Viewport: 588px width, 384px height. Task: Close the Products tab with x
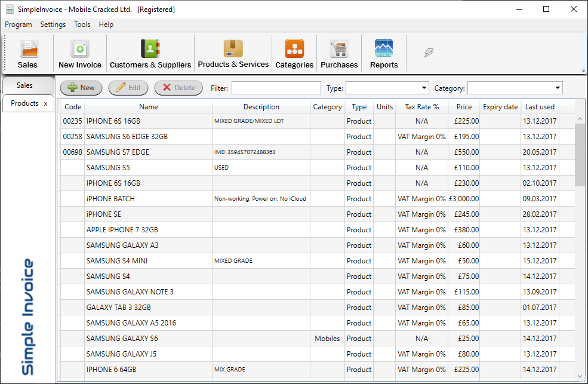pyautogui.click(x=46, y=103)
